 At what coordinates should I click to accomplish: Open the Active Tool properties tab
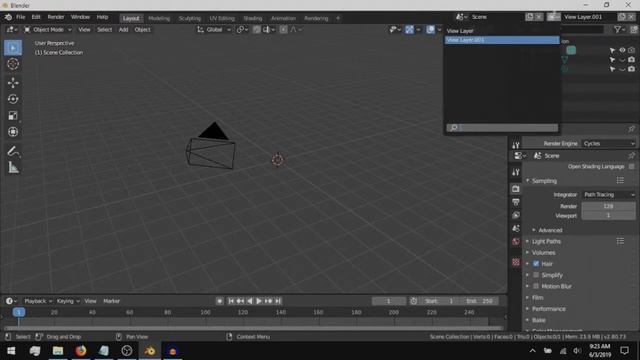coord(516,172)
